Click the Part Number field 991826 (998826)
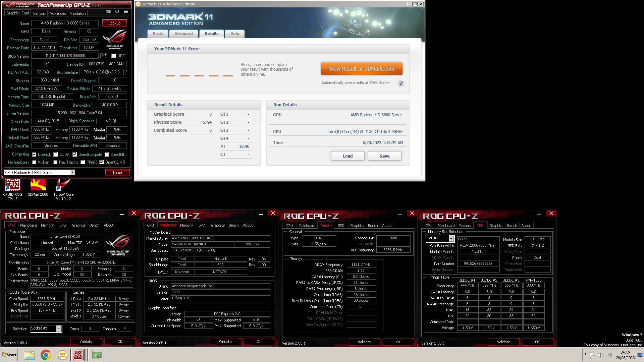Image resolution: width=644 pixels, height=362 pixels. 478,263
